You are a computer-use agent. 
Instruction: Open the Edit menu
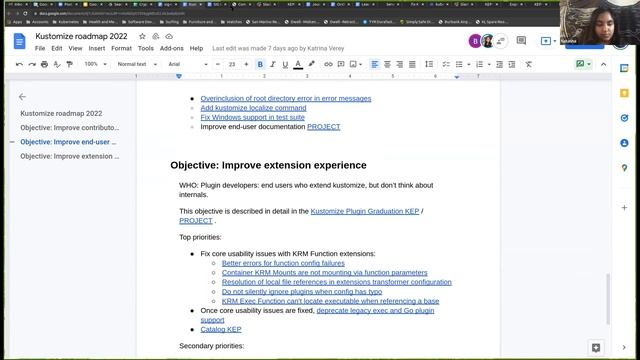click(x=57, y=48)
